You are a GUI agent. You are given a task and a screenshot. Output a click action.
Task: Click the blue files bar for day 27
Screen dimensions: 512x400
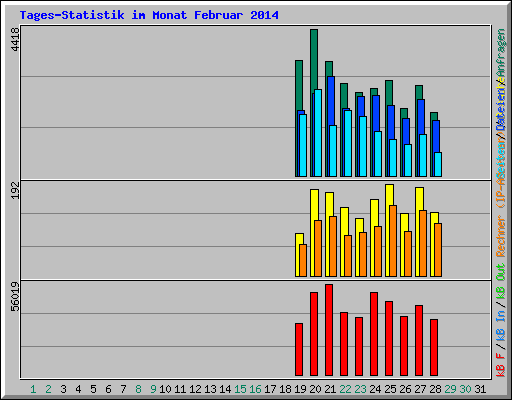[x=421, y=117]
